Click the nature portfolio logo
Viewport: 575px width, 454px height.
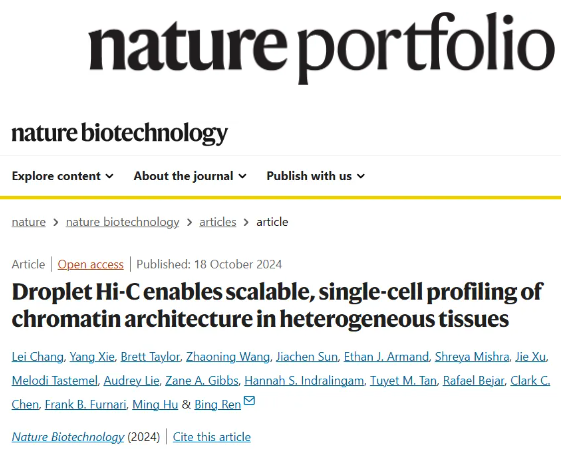click(x=322, y=46)
